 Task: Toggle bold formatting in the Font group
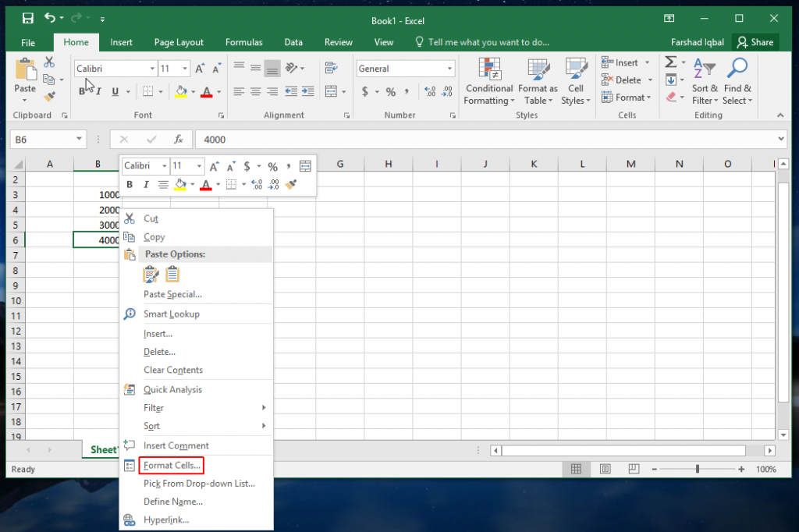(81, 91)
